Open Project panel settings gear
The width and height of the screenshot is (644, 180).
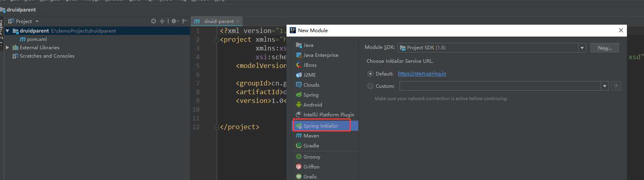click(175, 21)
